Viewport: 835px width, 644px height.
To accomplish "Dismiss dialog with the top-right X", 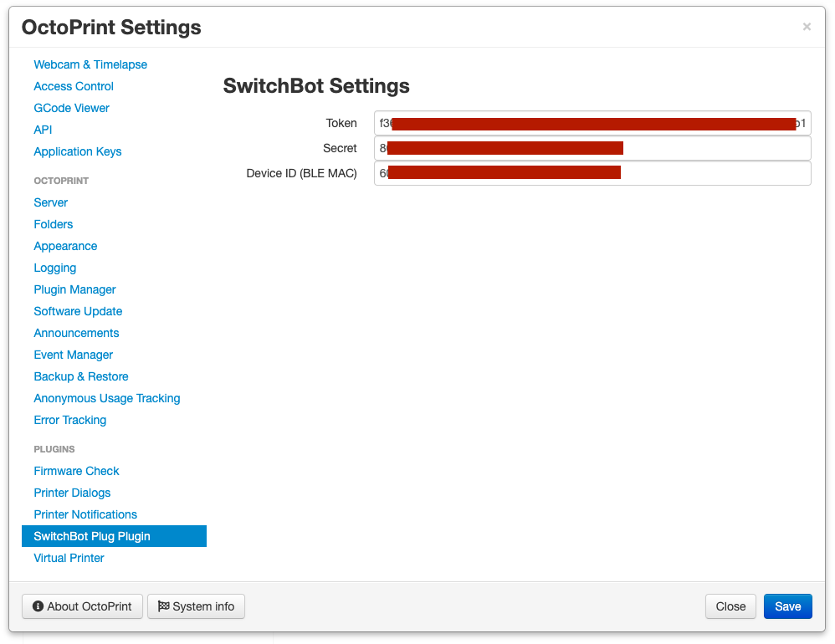I will point(807,27).
